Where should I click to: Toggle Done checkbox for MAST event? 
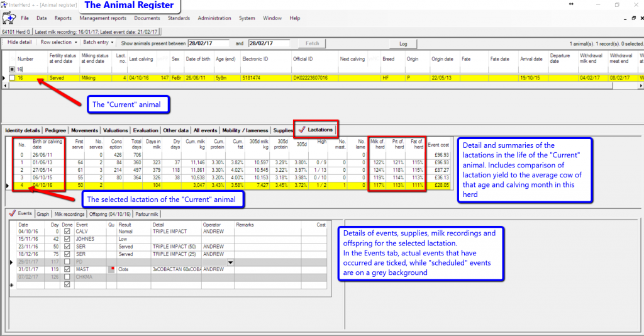tap(67, 269)
